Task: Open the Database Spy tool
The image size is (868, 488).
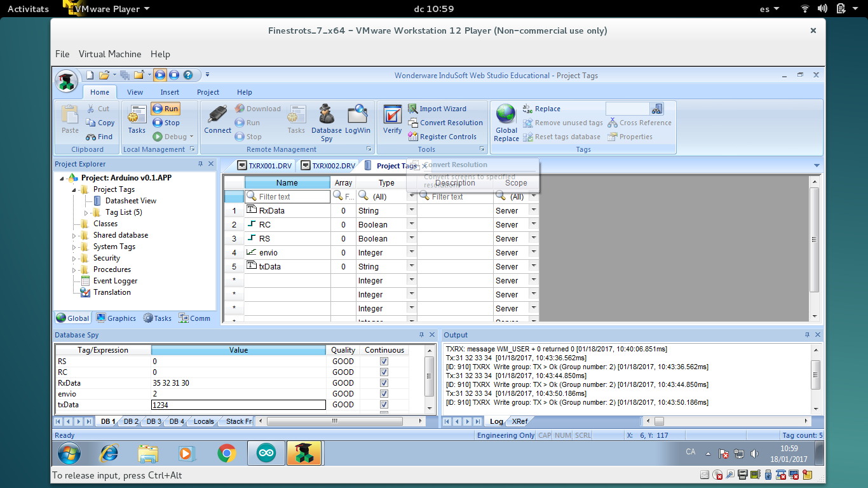Action: [327, 123]
